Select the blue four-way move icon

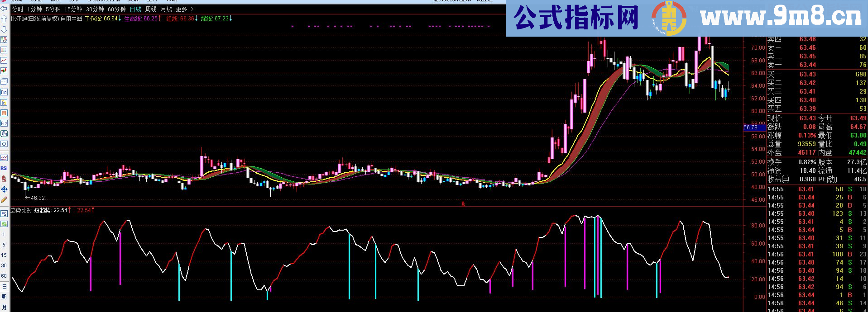(x=4, y=189)
